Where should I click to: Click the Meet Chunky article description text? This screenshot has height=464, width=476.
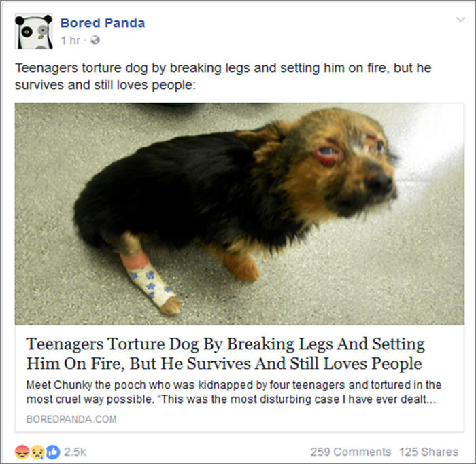pos(234,392)
